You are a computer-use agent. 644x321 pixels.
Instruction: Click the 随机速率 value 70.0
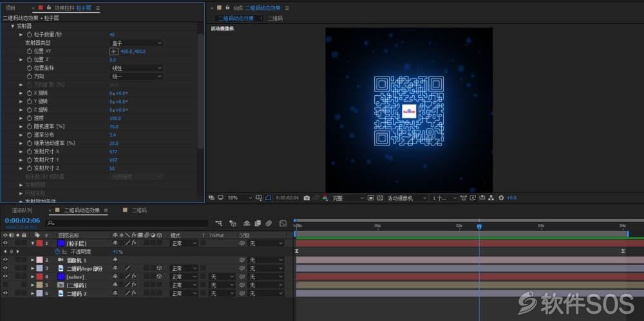[114, 127]
